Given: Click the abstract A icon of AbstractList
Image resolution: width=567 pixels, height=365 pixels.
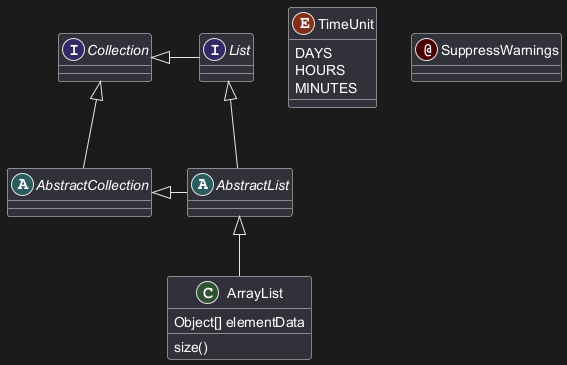Looking at the screenshot, I should [202, 184].
